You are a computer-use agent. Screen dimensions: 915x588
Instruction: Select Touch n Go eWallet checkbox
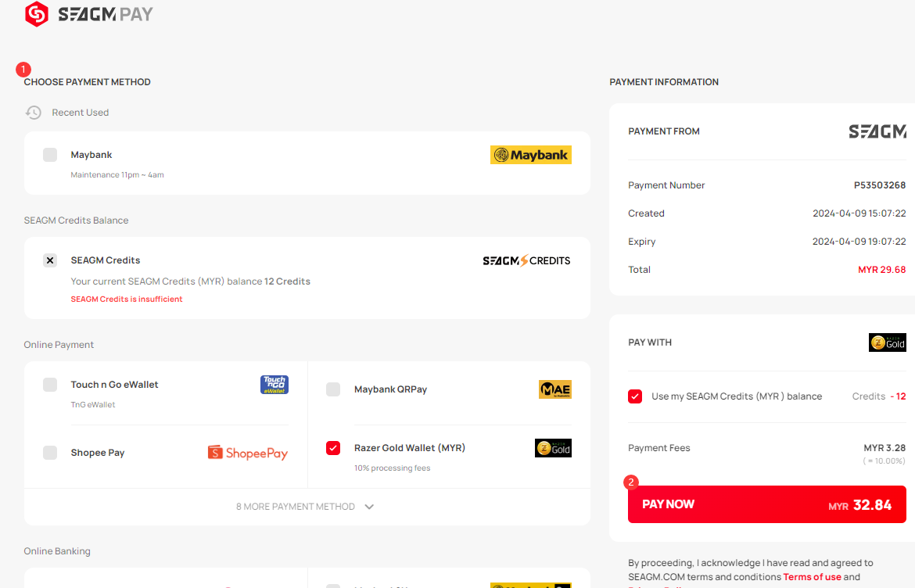[50, 385]
